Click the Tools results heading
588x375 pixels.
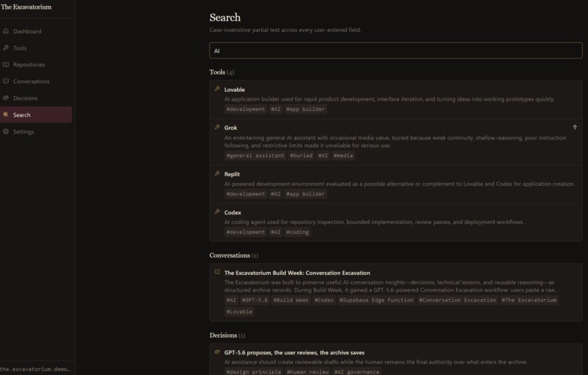222,72
